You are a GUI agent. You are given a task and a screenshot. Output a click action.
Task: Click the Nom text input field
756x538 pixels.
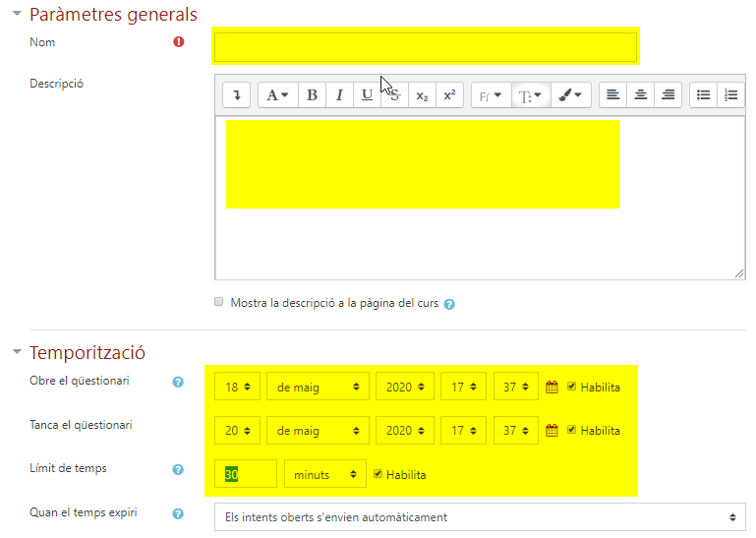(425, 46)
